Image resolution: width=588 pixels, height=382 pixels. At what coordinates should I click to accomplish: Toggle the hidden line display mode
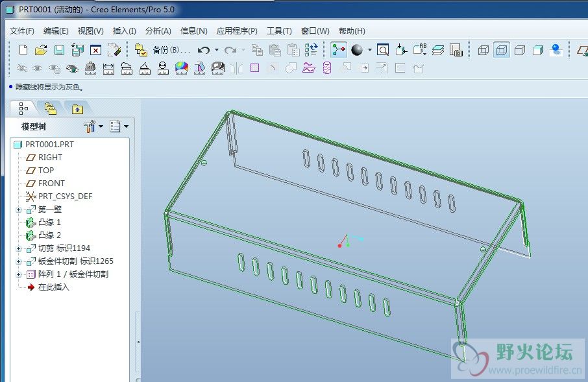point(502,50)
